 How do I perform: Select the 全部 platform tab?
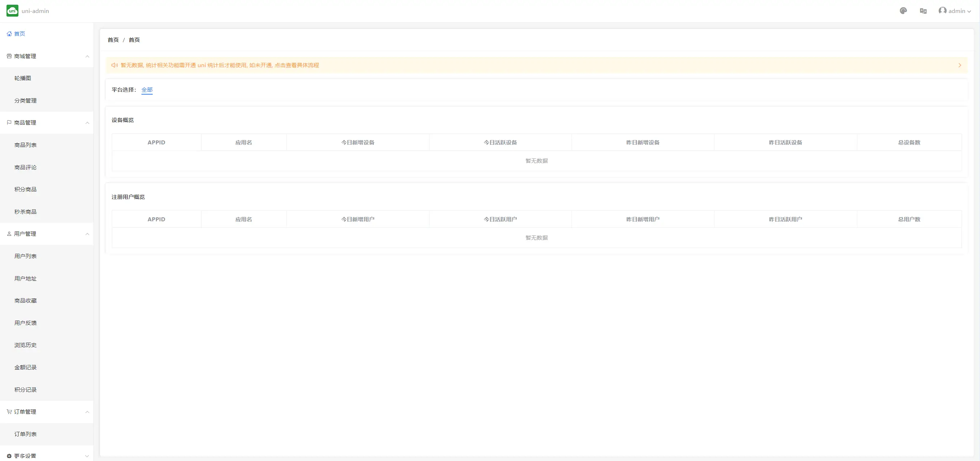(x=147, y=90)
